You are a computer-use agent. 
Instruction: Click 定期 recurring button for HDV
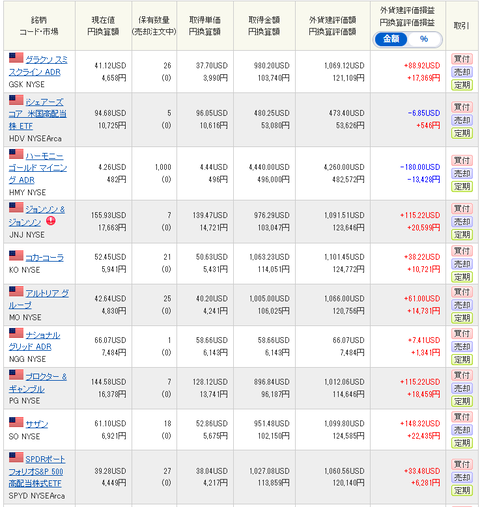tap(462, 133)
